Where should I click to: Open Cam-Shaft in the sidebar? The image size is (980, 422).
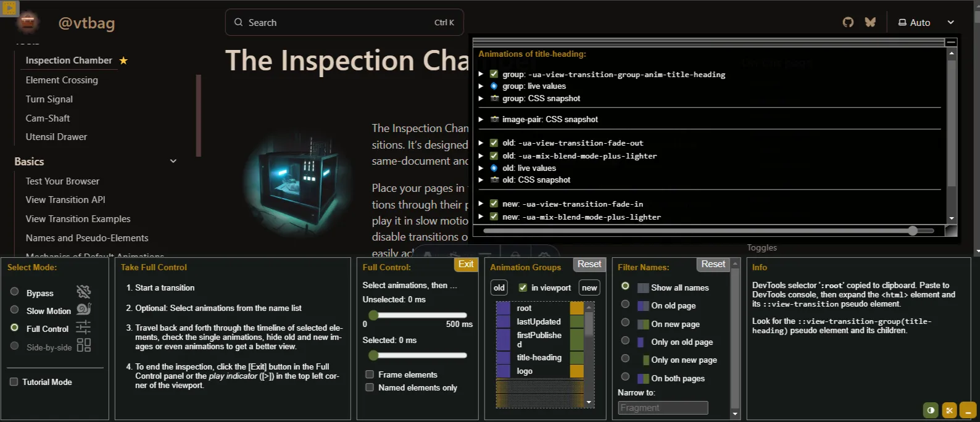(x=48, y=118)
